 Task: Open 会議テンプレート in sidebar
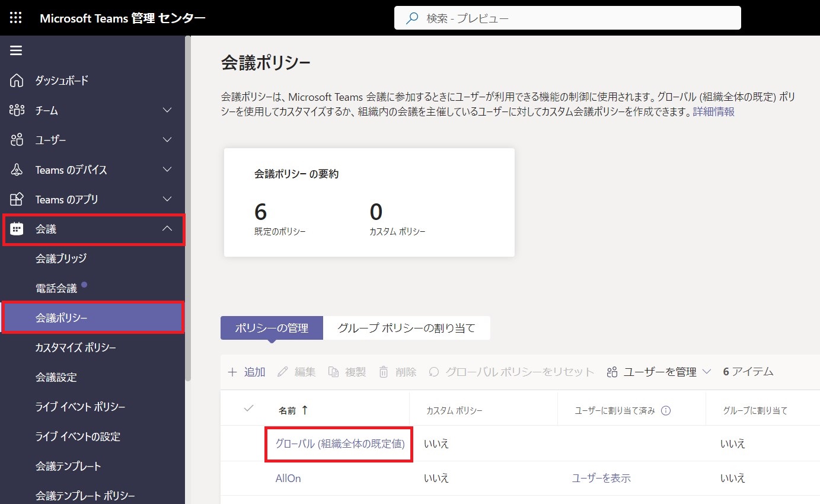tap(68, 466)
